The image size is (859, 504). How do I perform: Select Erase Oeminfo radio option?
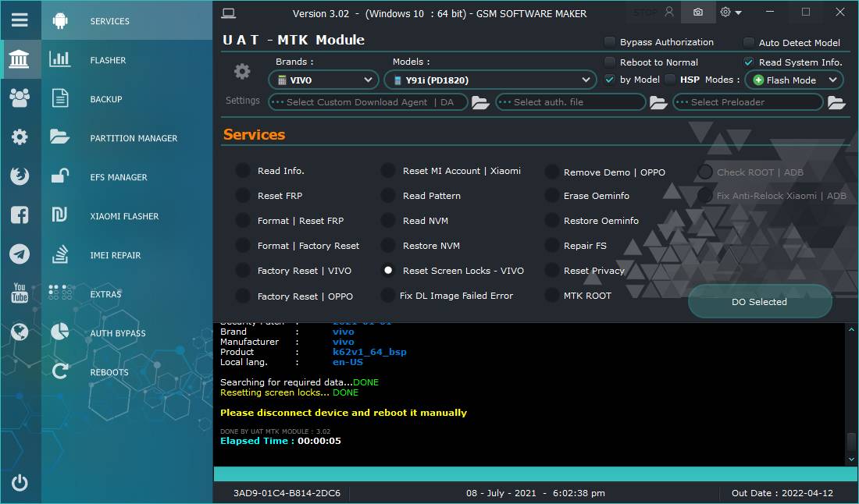coord(551,195)
